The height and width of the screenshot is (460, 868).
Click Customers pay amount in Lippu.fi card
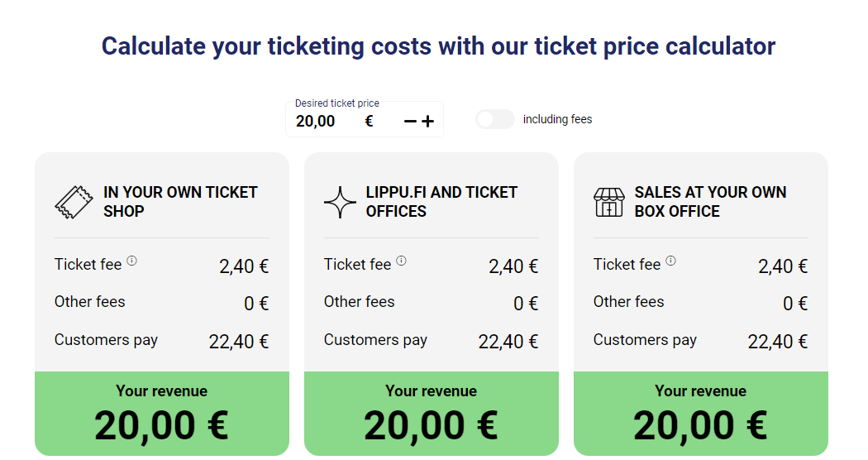508,342
